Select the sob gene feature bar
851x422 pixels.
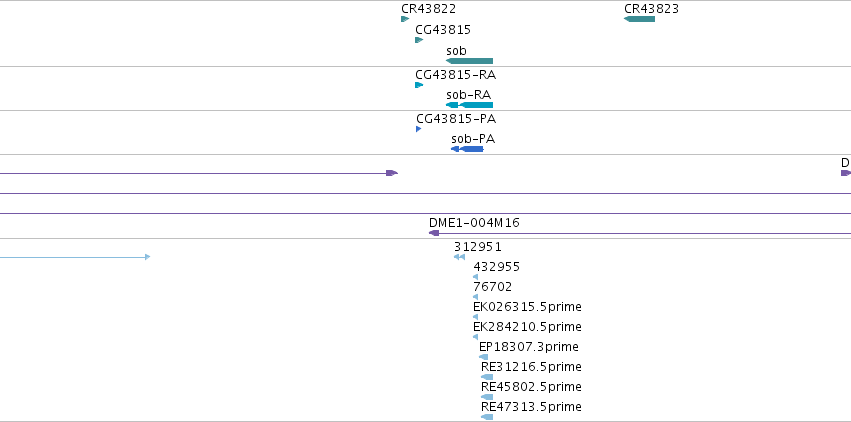pos(469,61)
